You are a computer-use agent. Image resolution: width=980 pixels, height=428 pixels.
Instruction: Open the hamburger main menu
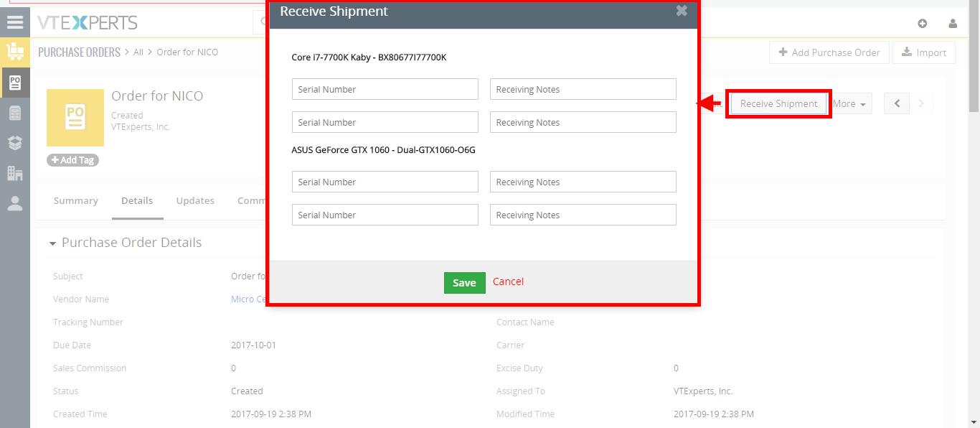click(x=15, y=22)
